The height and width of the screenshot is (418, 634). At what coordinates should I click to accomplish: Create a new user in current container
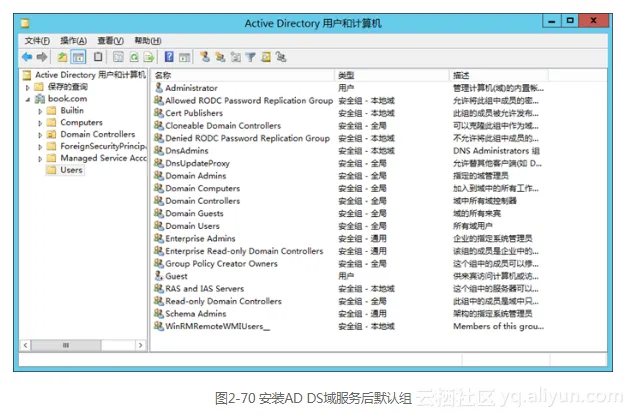205,57
